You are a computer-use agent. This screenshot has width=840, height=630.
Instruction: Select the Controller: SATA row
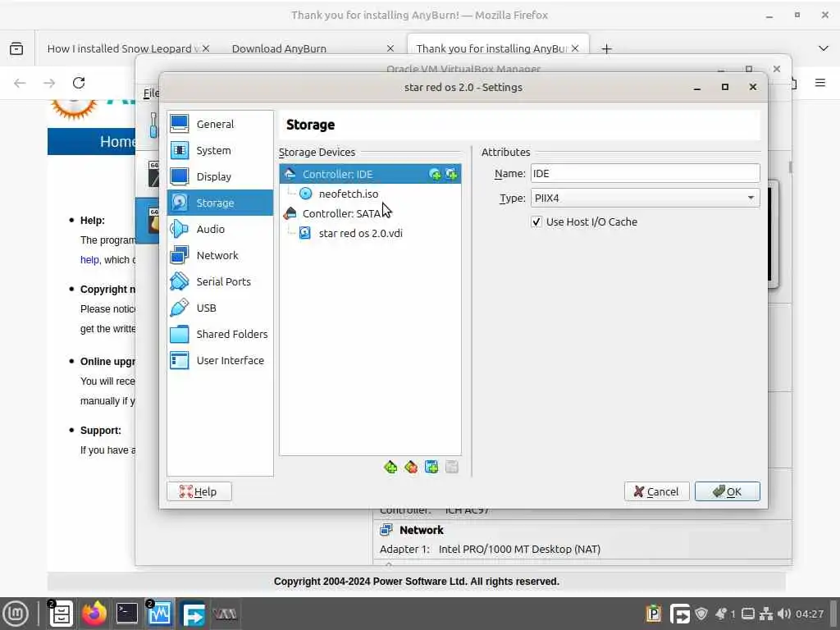370,214
